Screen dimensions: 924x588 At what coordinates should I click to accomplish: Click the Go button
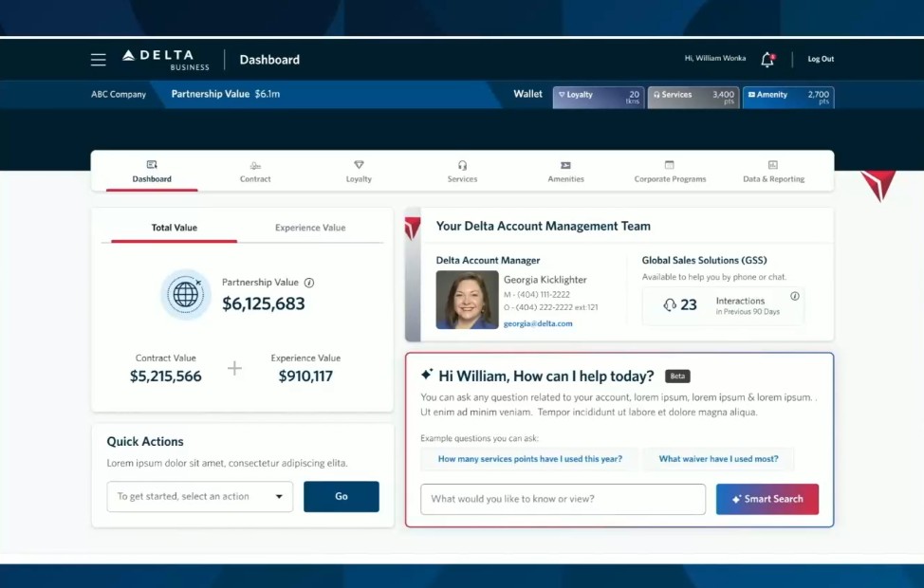coord(342,497)
